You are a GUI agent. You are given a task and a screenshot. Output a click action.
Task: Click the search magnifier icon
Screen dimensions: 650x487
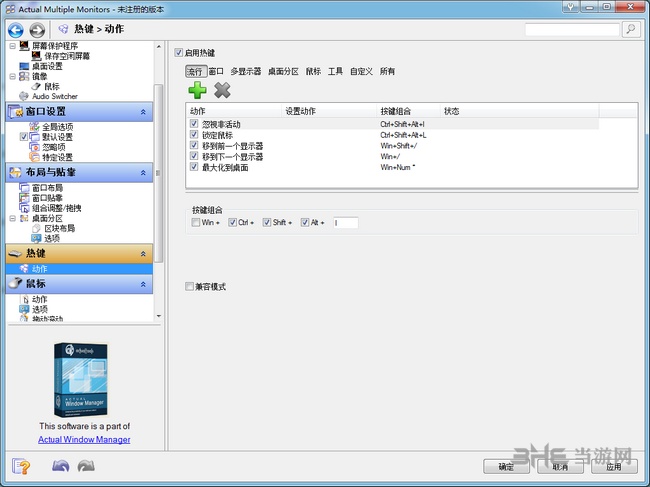pyautogui.click(x=631, y=29)
